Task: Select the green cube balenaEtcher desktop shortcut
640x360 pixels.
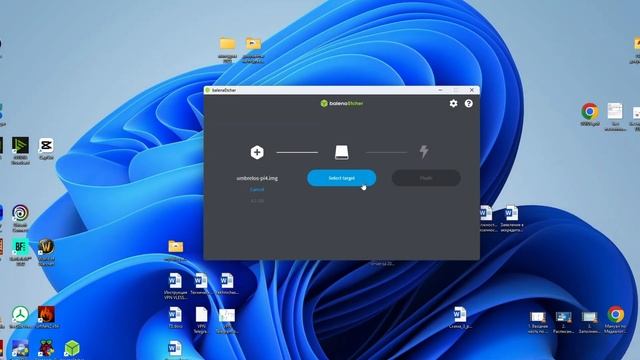Action: (x=72, y=349)
